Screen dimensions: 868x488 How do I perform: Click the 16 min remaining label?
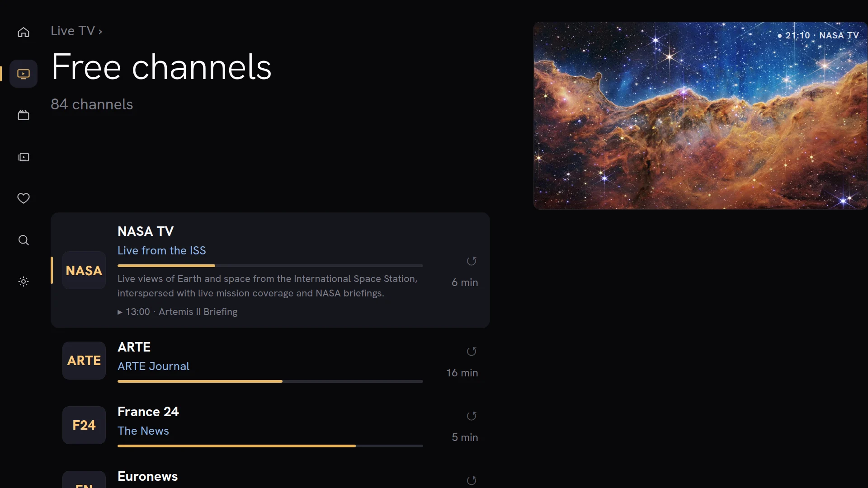[x=462, y=373]
